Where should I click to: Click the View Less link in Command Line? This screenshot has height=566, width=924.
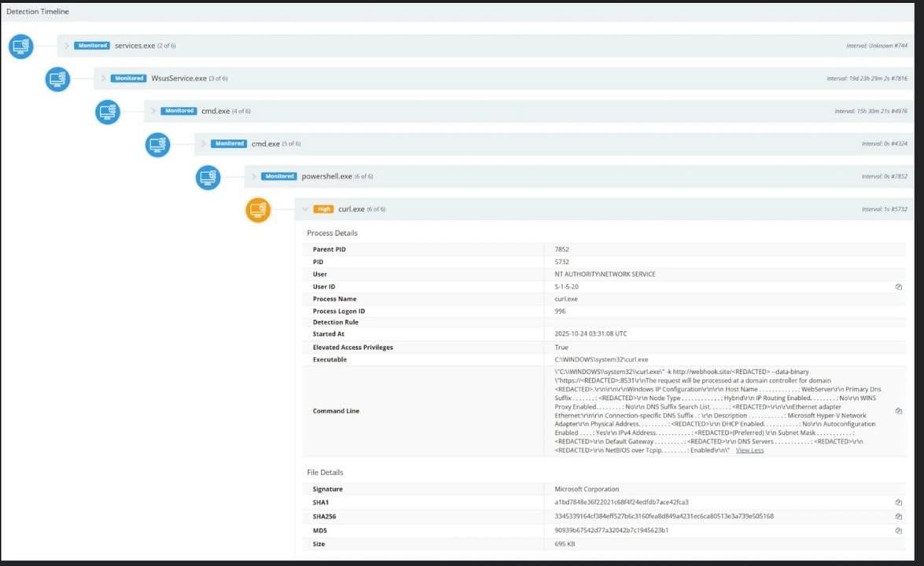click(x=749, y=450)
